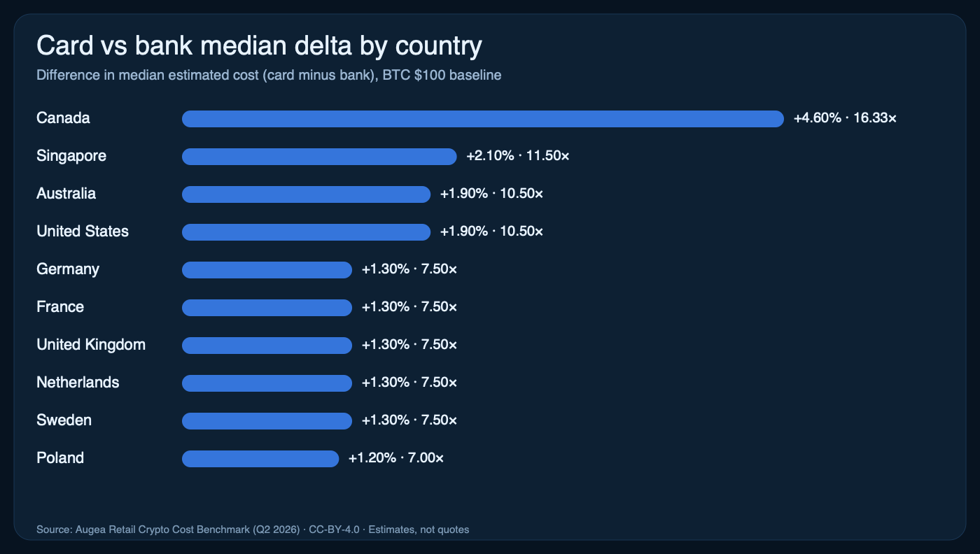
Task: Click the Sweden bar
Action: (267, 421)
